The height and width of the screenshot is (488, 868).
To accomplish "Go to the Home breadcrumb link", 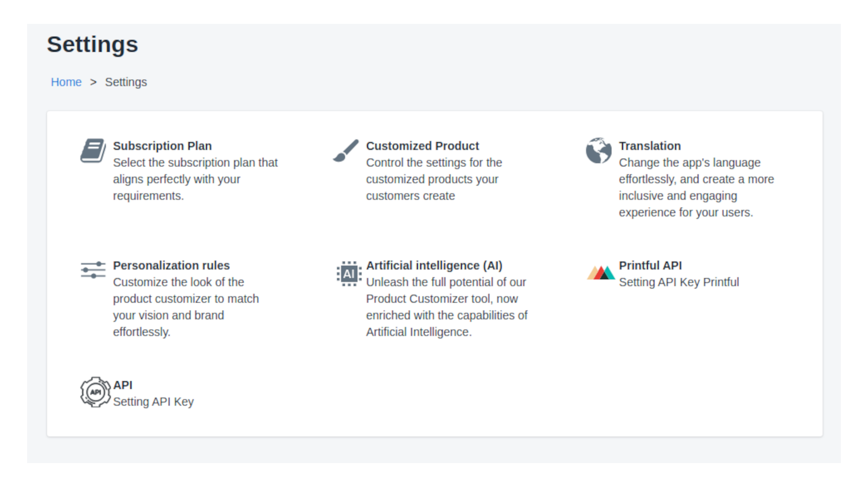I will 66,82.
